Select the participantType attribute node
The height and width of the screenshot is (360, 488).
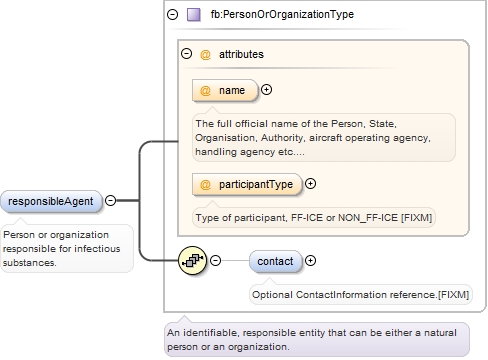pyautogui.click(x=247, y=184)
